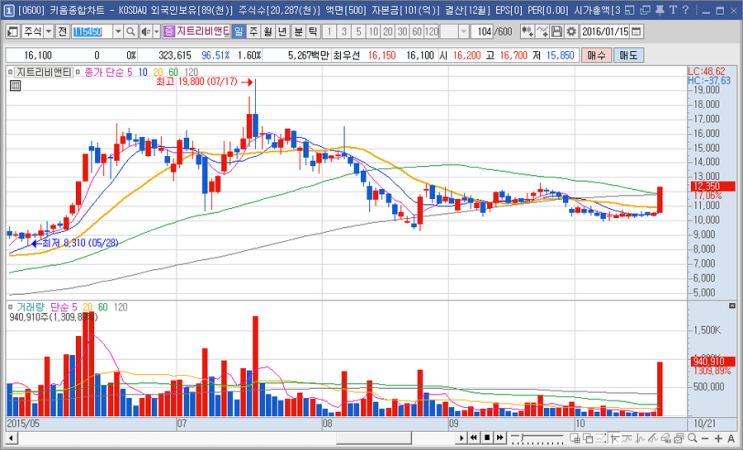The width and height of the screenshot is (743, 450).
Task: Adjust the playback speed slider
Action: pos(537,437)
